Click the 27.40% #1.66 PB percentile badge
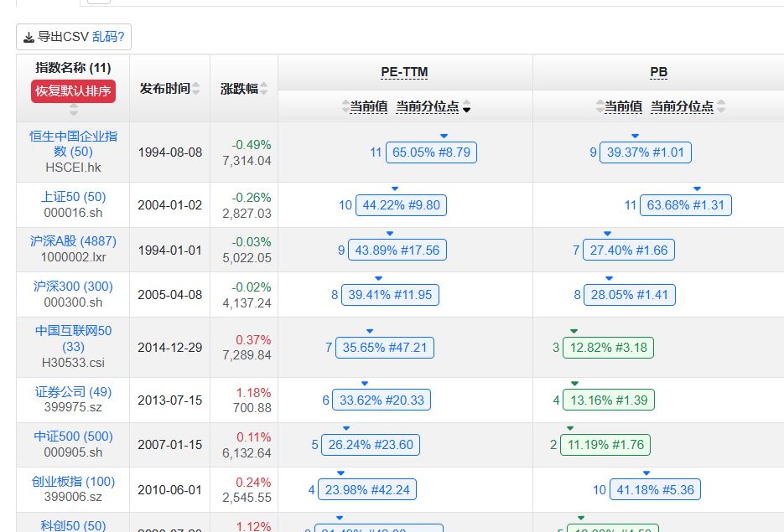 pyautogui.click(x=628, y=250)
